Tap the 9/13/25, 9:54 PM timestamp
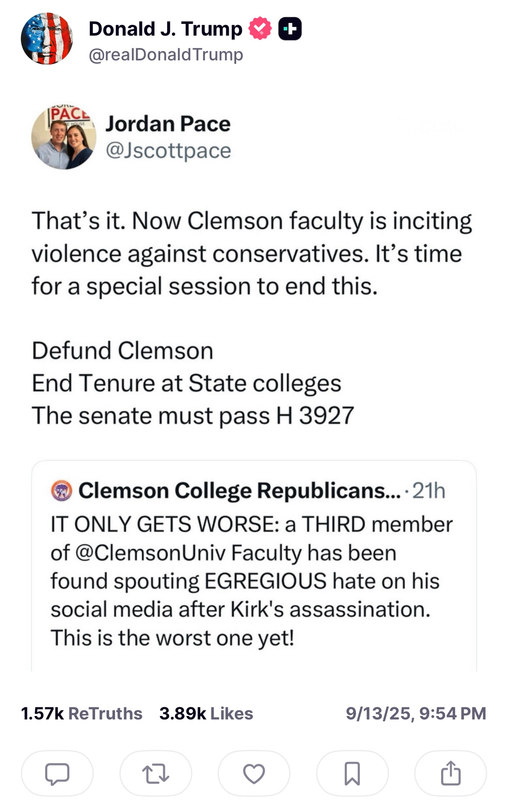The height and width of the screenshot is (812, 508). click(x=416, y=713)
